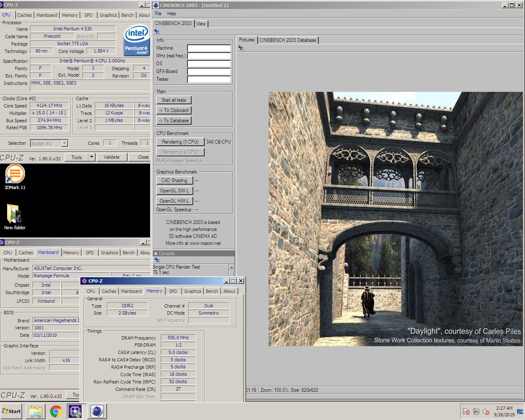The height and width of the screenshot is (420, 525).
Task: Switch to the View tab in CINEBENCH
Action: point(201,24)
